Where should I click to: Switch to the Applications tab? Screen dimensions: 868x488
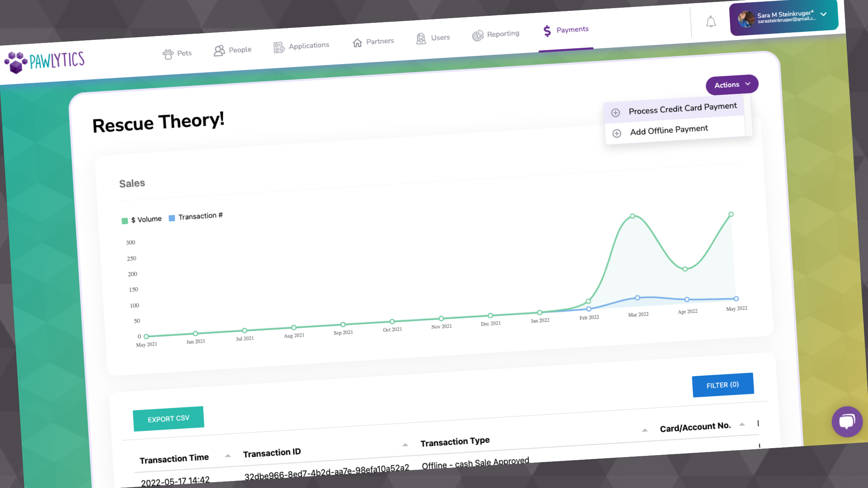click(x=301, y=46)
